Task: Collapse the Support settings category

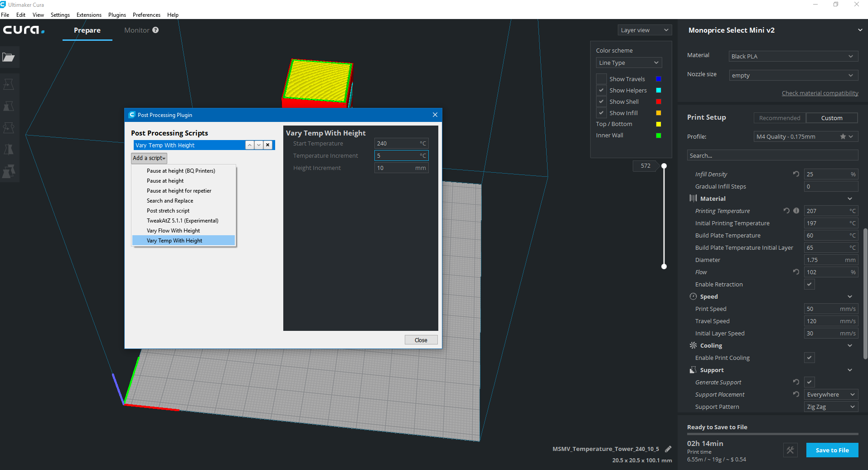Action: coord(850,370)
